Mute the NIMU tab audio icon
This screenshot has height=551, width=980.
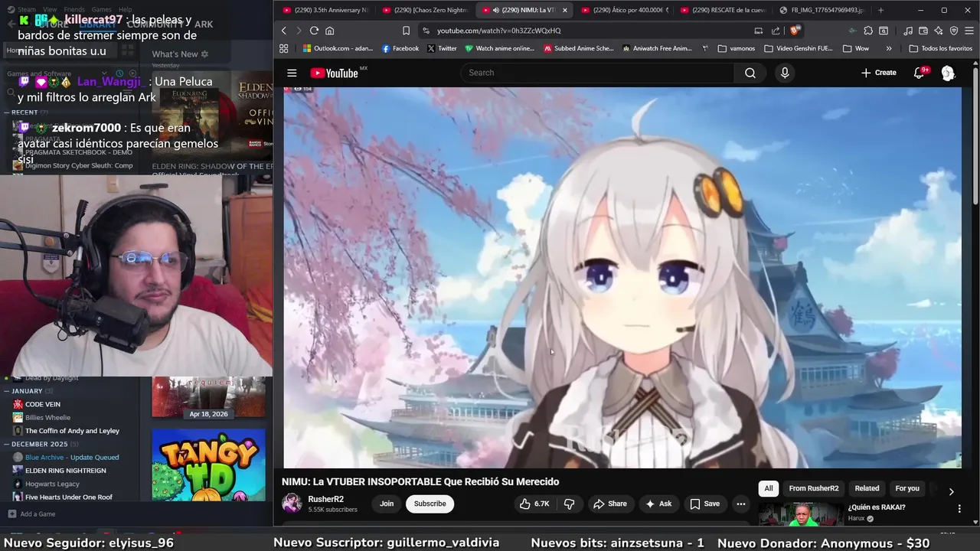tap(496, 10)
